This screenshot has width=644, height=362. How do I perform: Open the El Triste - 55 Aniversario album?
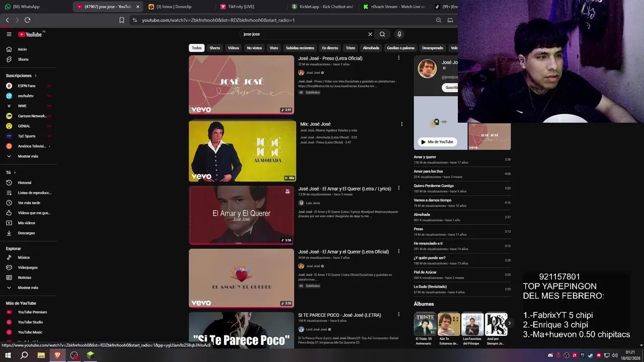425,329
